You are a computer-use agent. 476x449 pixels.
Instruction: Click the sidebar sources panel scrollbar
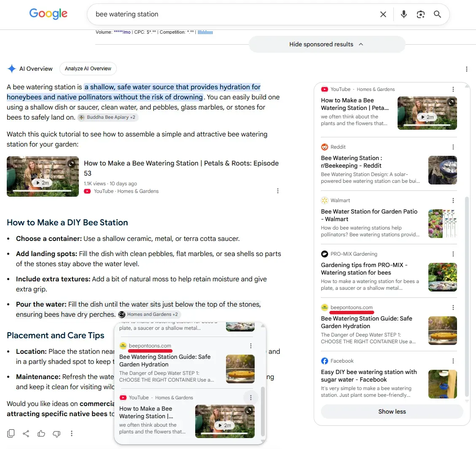[467, 297]
